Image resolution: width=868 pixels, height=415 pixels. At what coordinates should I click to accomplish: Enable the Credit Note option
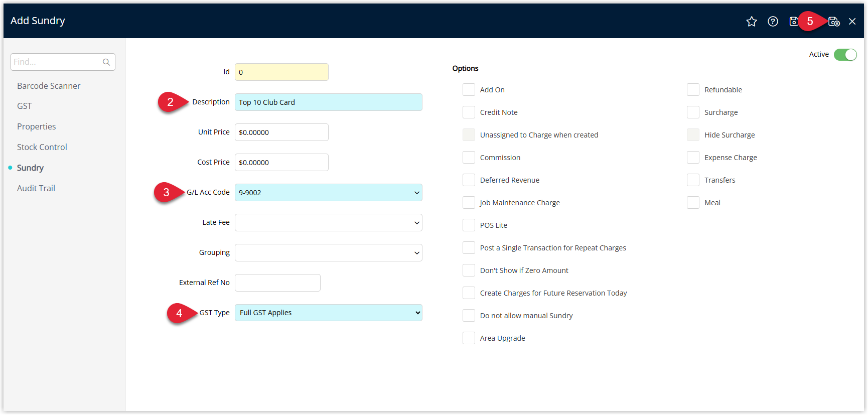coord(469,112)
